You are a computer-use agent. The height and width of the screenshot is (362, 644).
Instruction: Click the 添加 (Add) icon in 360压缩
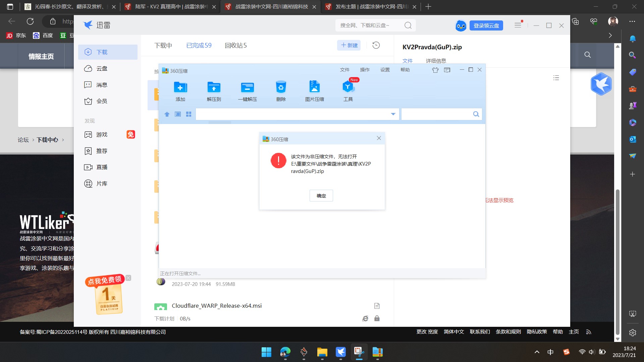pyautogui.click(x=180, y=87)
